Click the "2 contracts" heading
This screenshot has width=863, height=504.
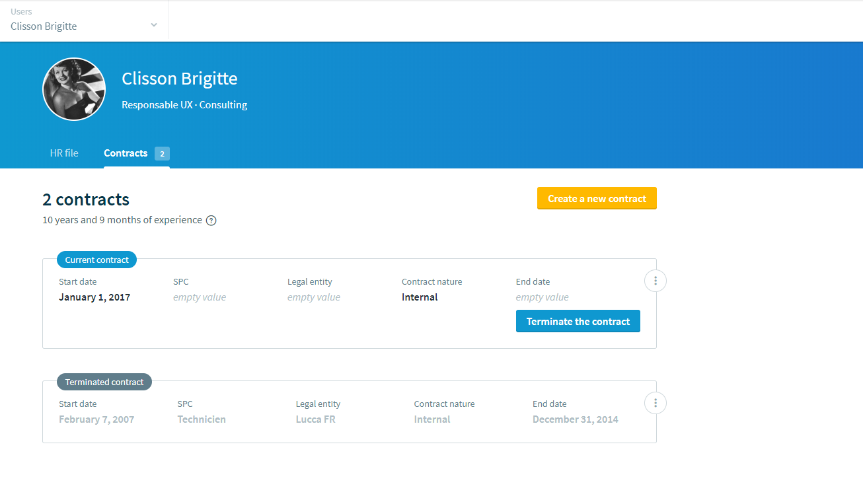pos(86,199)
